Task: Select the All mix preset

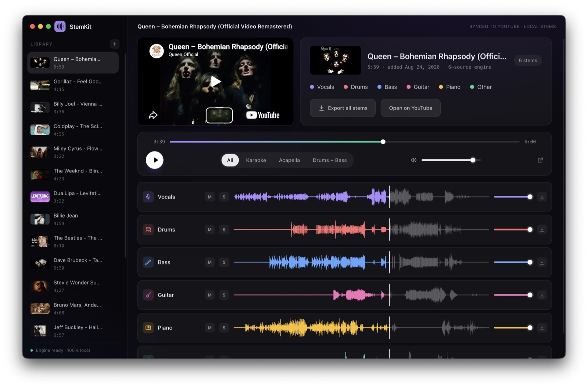Action: (230, 160)
